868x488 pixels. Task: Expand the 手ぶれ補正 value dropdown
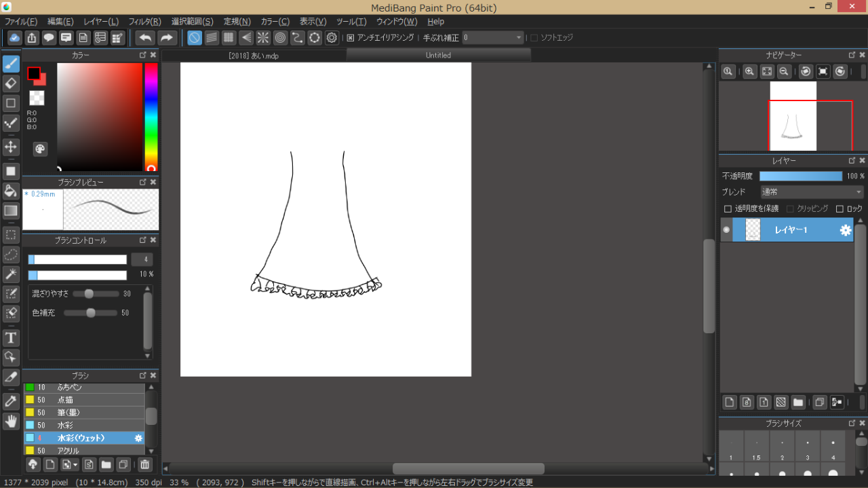pyautogui.click(x=519, y=38)
